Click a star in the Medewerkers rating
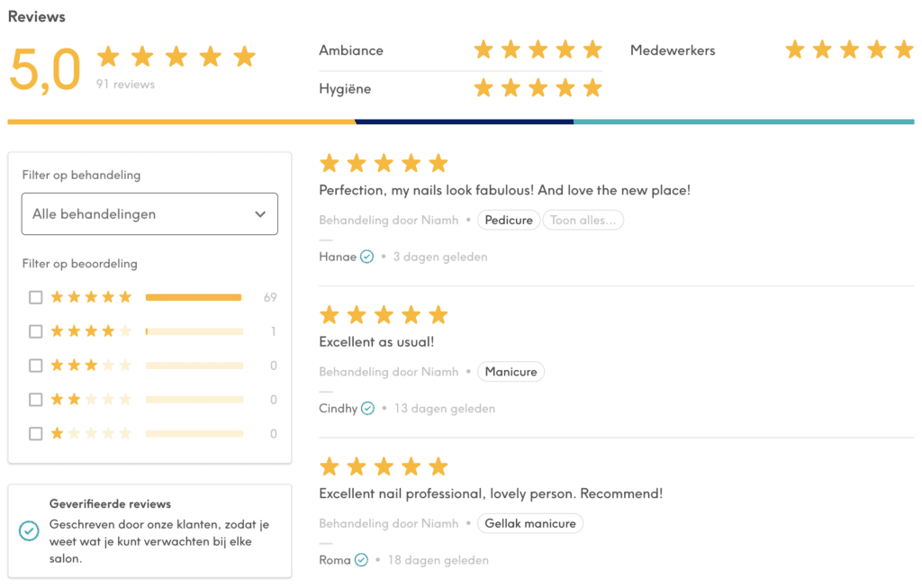The width and height of the screenshot is (922, 588). click(x=848, y=50)
